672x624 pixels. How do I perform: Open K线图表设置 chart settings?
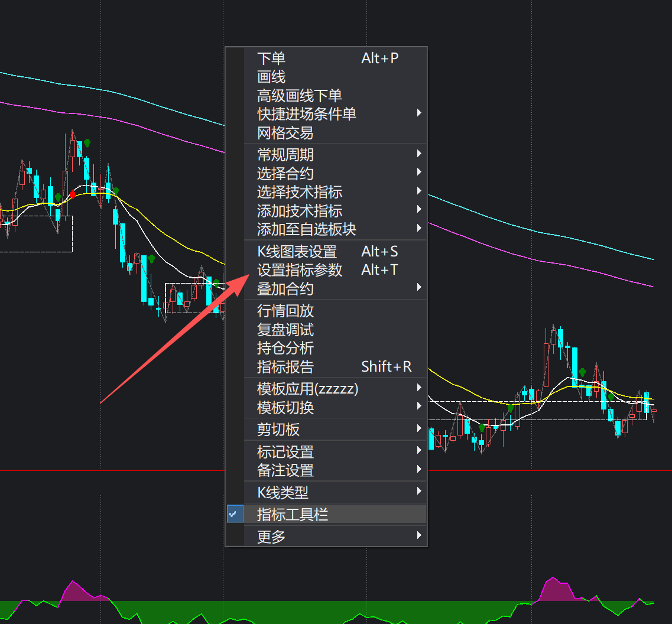[x=297, y=252]
